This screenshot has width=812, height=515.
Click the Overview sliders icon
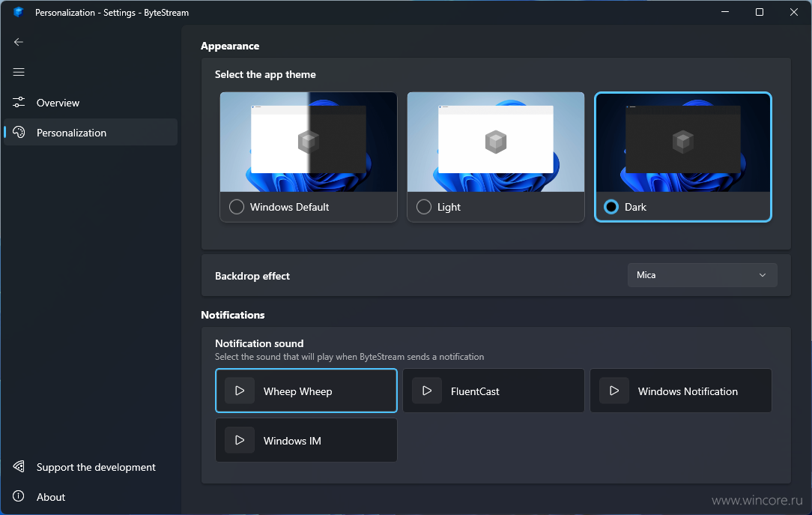point(19,102)
